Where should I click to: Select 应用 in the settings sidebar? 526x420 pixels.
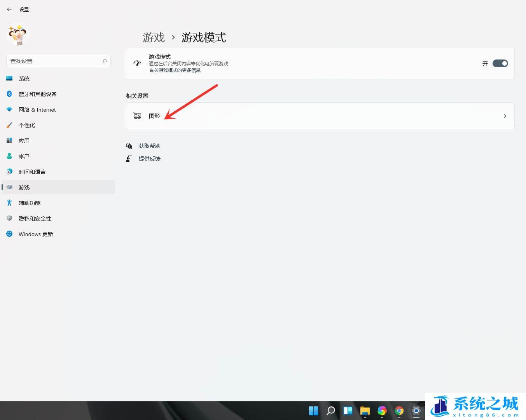[24, 140]
